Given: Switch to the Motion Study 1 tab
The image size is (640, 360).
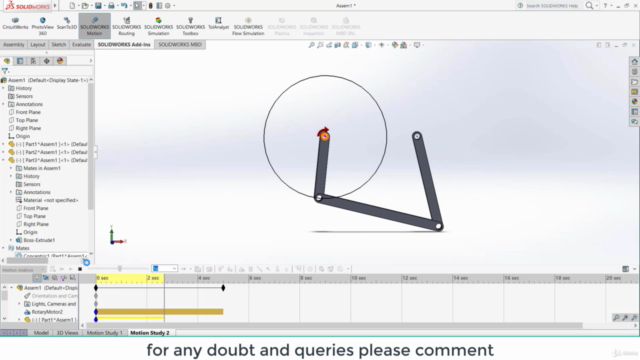Looking at the screenshot, I should 104,333.
